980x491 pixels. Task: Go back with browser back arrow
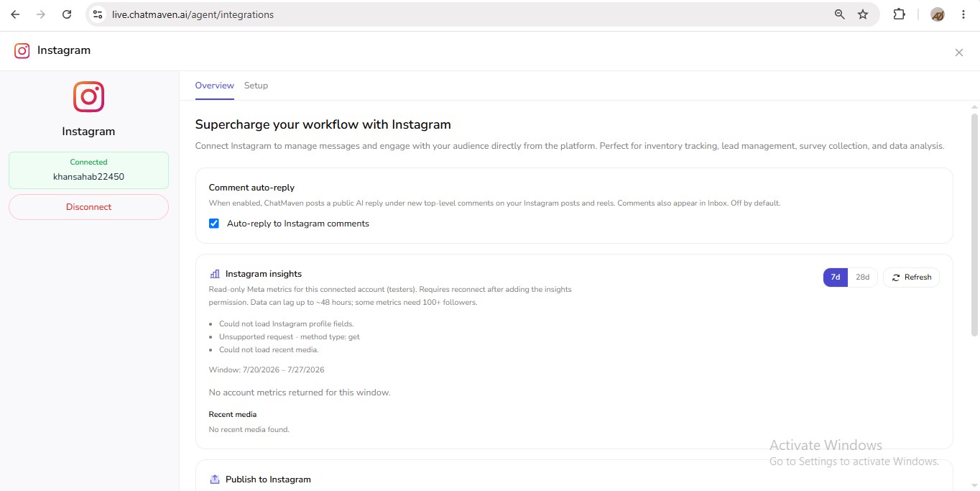pos(15,14)
